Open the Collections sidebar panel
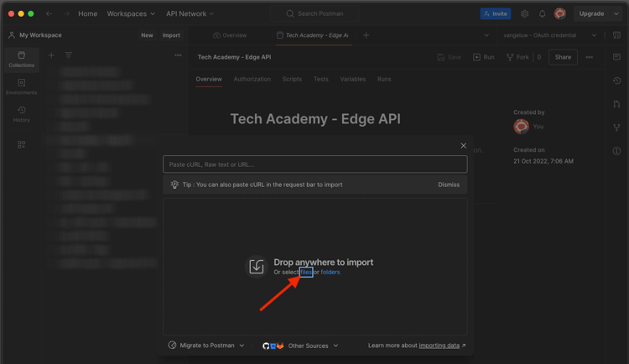 tap(21, 60)
